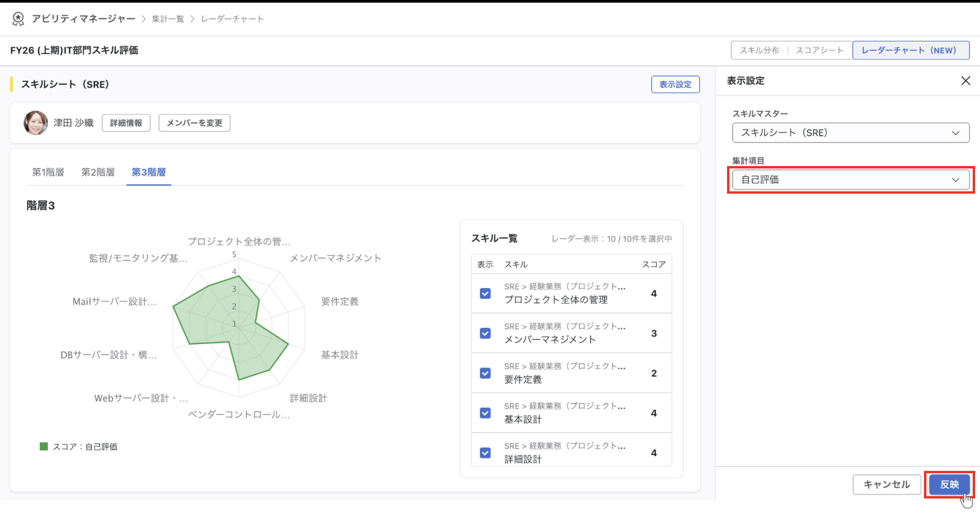Click the 詳細設計 radar axis label
980x513 pixels.
pos(308,398)
